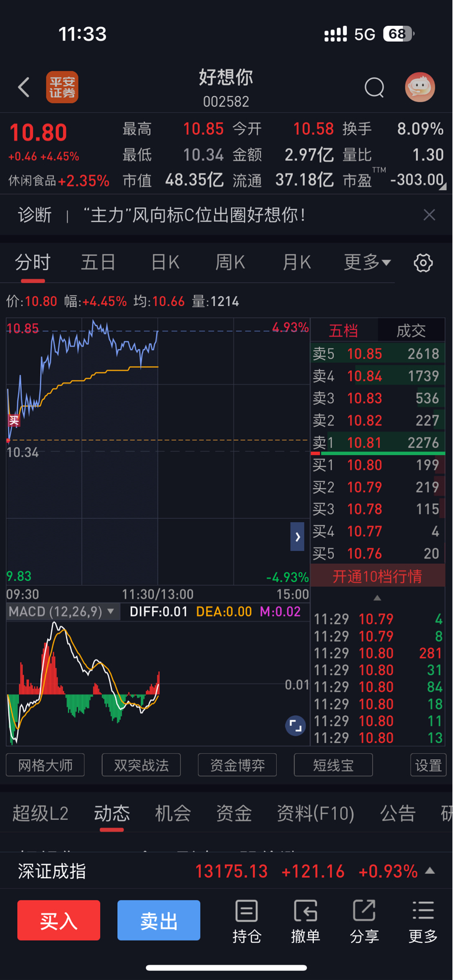
Task: Select 买1 row at 10.80
Action: pyautogui.click(x=378, y=465)
